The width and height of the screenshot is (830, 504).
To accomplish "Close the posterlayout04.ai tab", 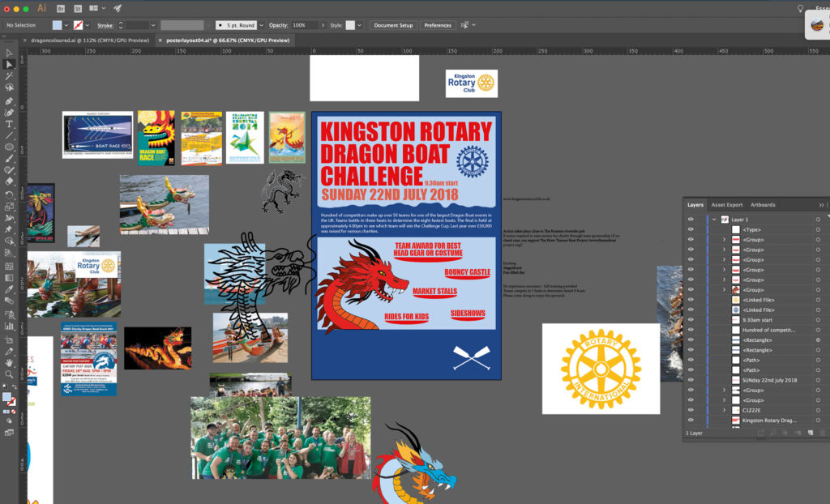I will (160, 41).
